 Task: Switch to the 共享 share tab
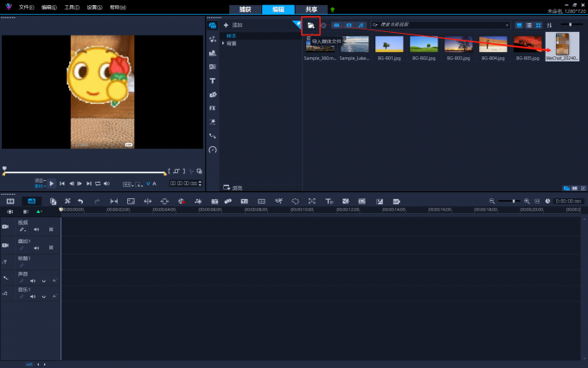point(311,10)
